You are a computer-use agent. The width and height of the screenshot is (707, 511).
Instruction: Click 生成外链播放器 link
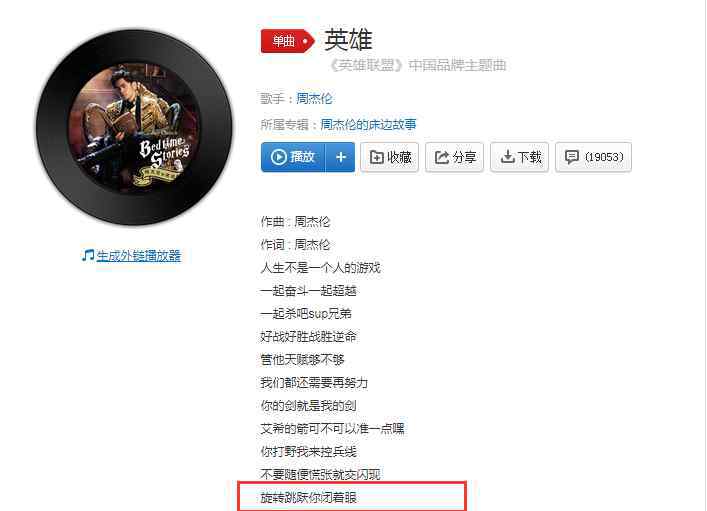coord(138,256)
